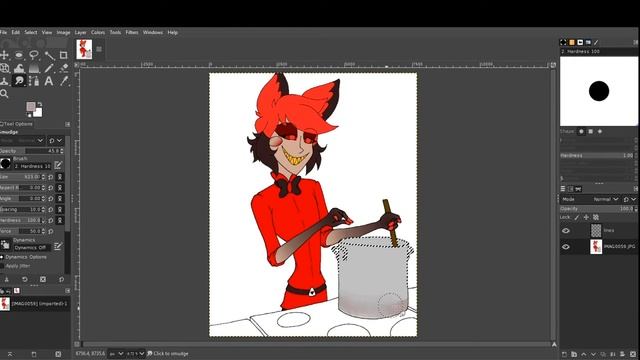Open the File menu

4,32
